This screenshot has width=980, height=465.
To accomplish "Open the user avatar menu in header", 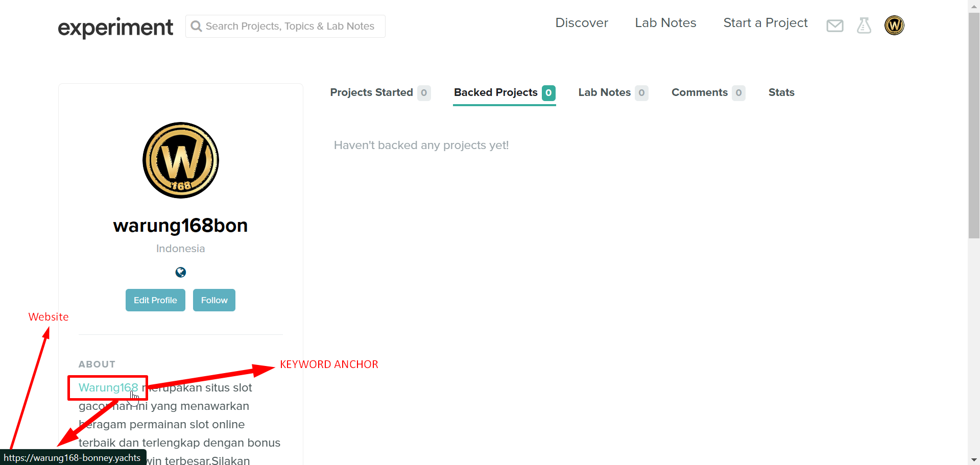I will 894,26.
